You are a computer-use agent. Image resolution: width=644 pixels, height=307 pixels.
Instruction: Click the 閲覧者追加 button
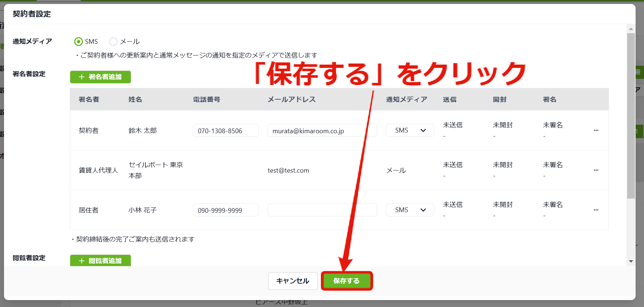click(101, 261)
